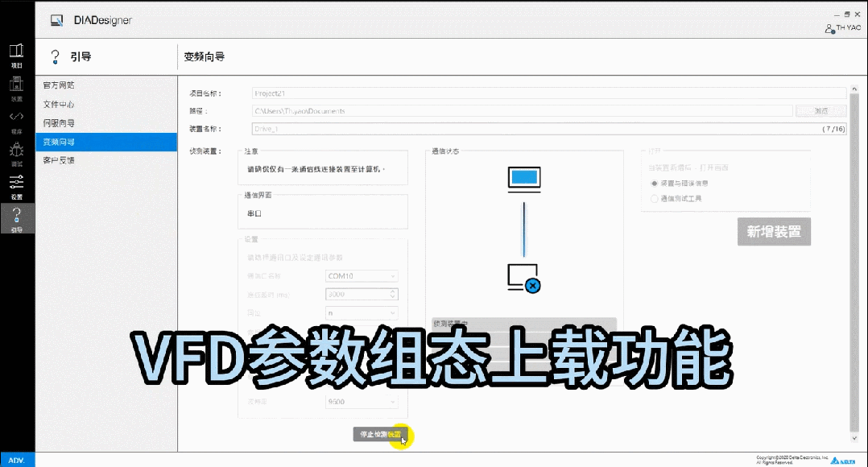
Task: Click the DIADesigner logo icon
Action: [56, 20]
